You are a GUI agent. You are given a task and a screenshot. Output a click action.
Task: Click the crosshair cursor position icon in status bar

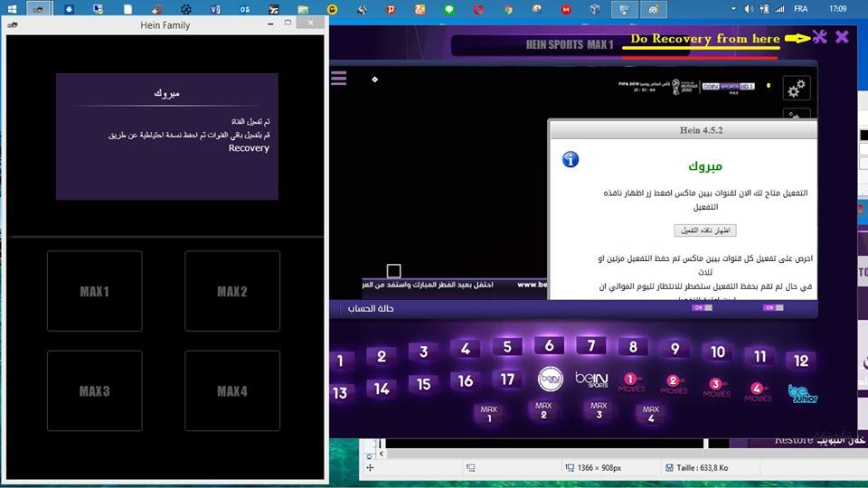click(370, 467)
